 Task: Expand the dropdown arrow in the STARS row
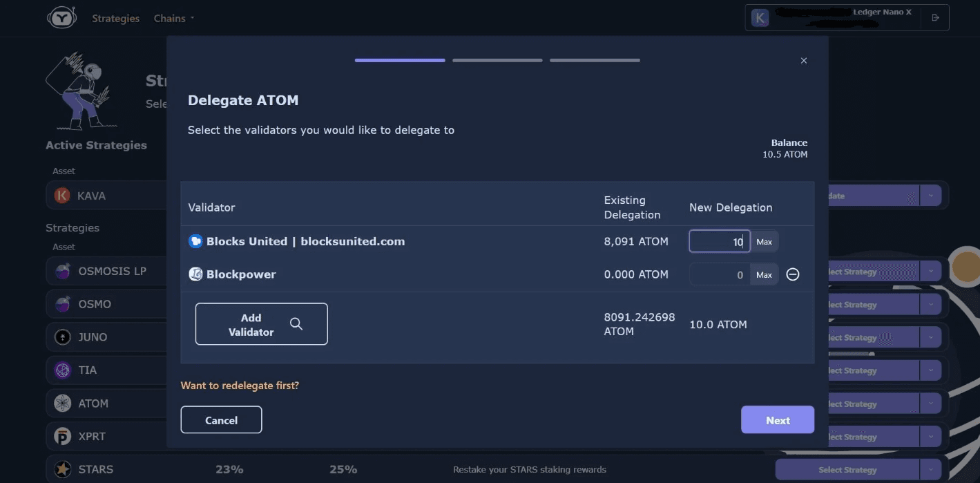[x=931, y=470]
